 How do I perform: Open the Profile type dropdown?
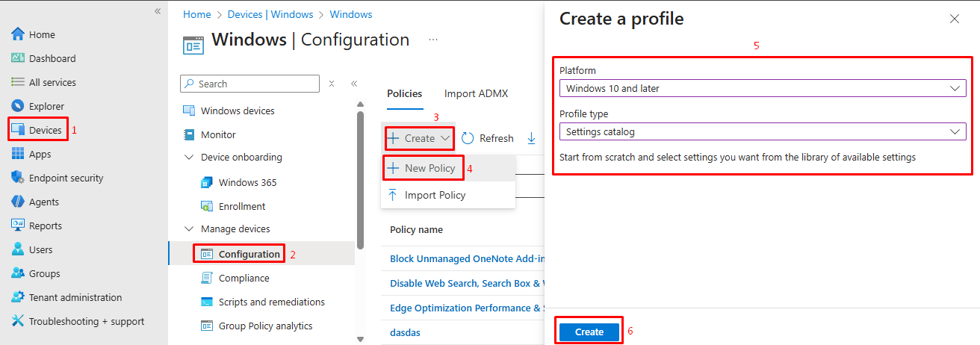pos(762,131)
